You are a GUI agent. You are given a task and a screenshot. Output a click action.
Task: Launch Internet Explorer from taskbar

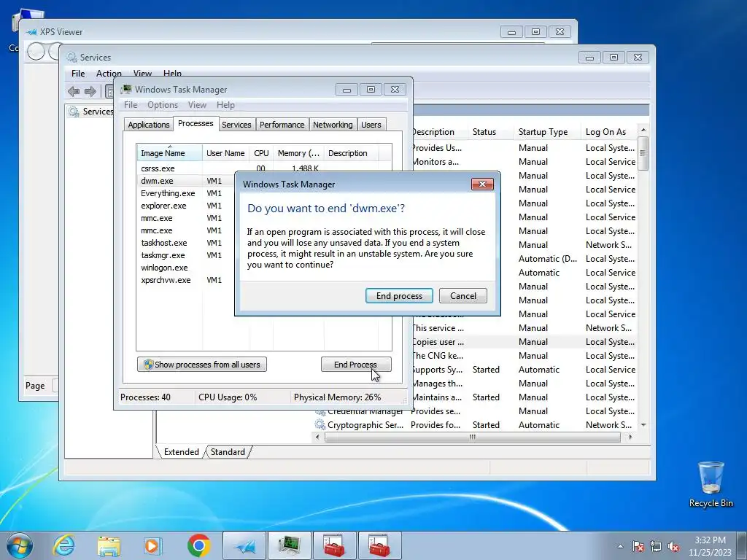click(64, 545)
